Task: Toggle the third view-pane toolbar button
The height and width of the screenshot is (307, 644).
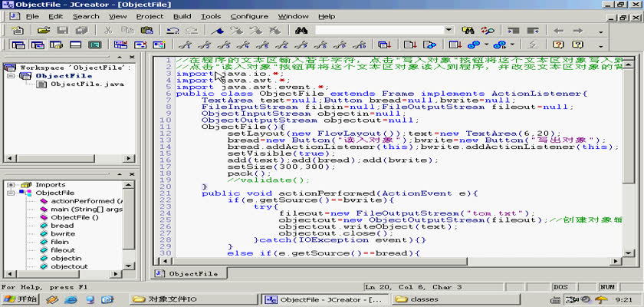Action: pyautogui.click(x=56, y=45)
